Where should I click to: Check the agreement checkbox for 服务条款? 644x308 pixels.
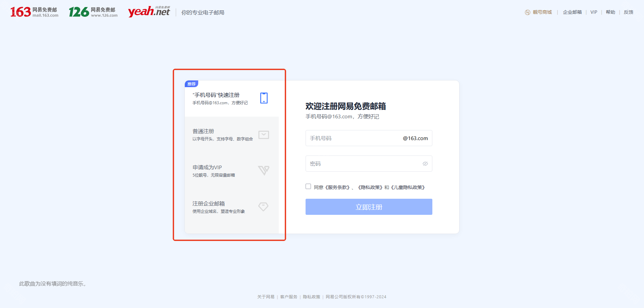308,186
